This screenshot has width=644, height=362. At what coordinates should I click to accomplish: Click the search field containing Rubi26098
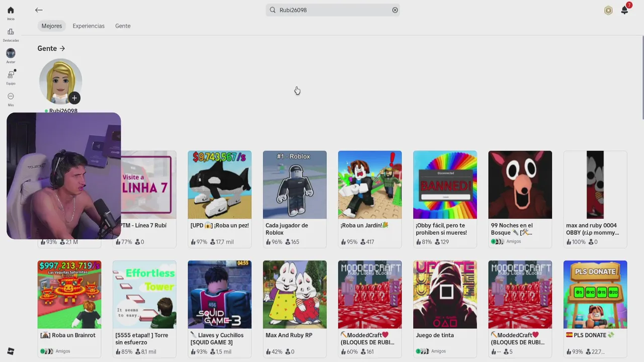coord(333,10)
